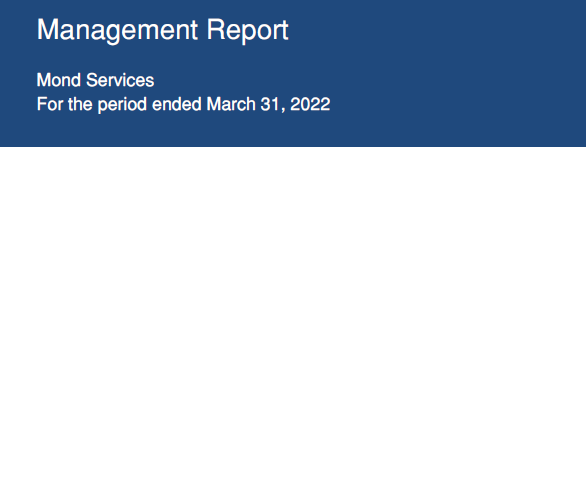Select the word Mond in company name
The image size is (586, 501).
pos(59,80)
